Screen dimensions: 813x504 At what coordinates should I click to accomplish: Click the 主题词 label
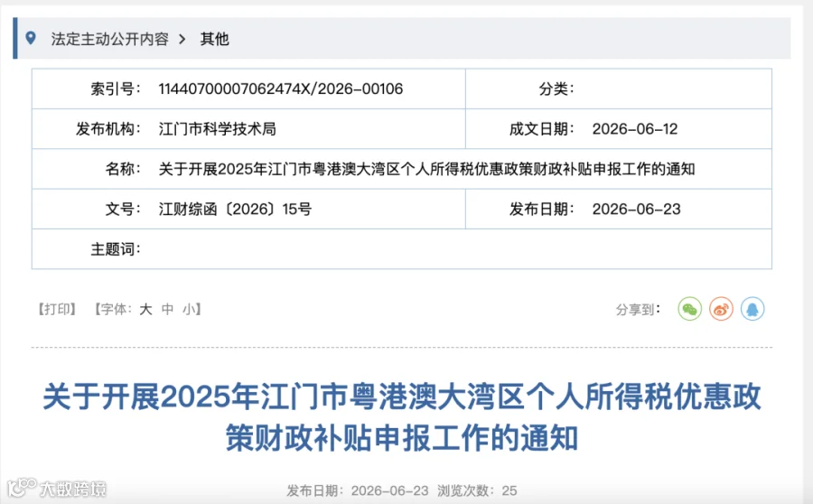point(115,249)
